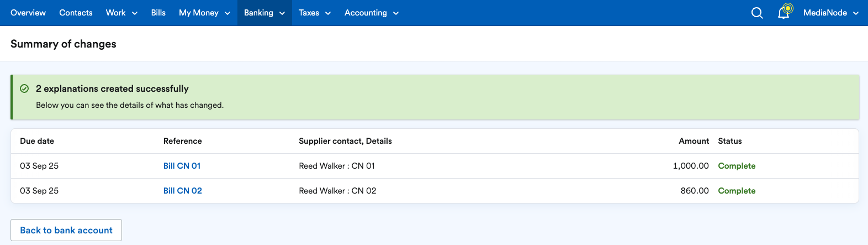Open the Overview page
This screenshot has width=868, height=245.
coord(28,13)
